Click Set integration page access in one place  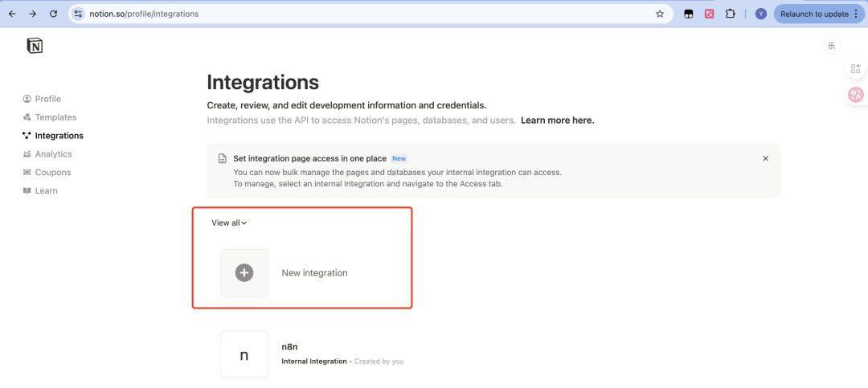(x=309, y=158)
